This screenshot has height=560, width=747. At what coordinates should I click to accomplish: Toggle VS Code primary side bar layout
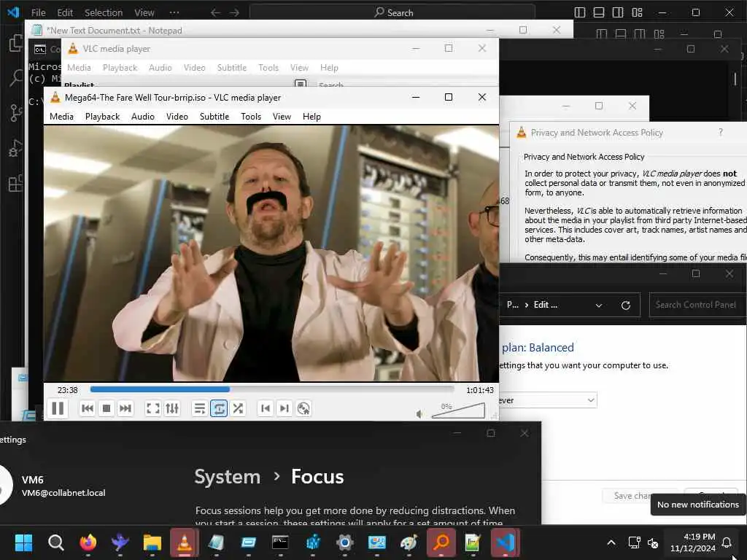coord(580,13)
